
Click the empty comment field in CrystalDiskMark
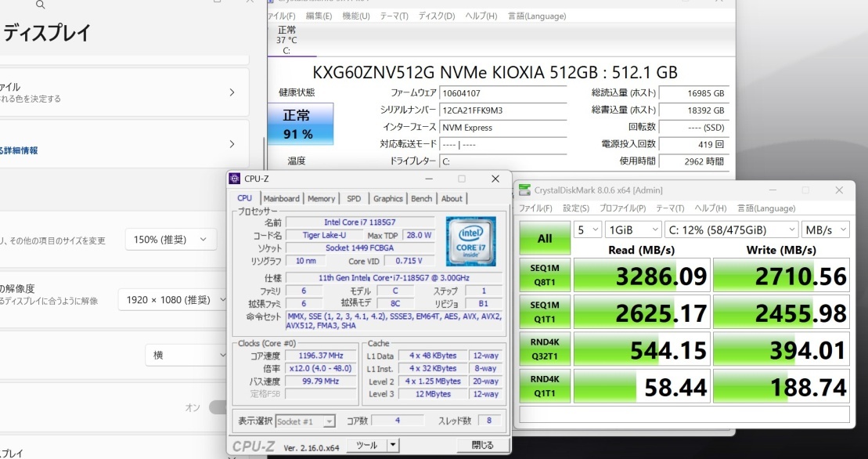point(684,414)
